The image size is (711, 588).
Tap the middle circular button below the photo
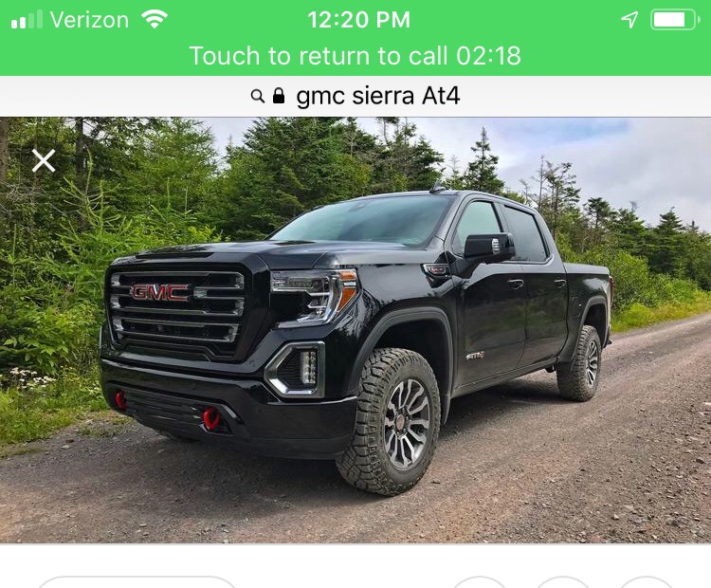pyautogui.click(x=563, y=582)
